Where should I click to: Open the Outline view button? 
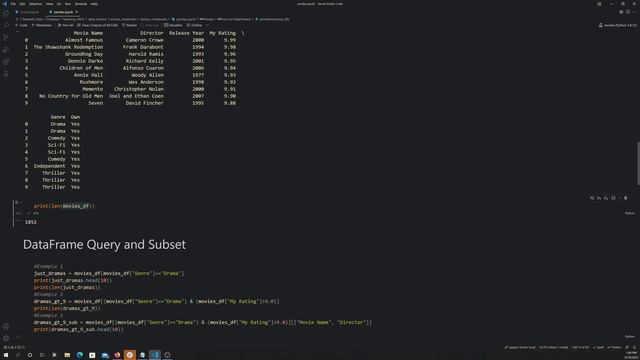click(194, 25)
